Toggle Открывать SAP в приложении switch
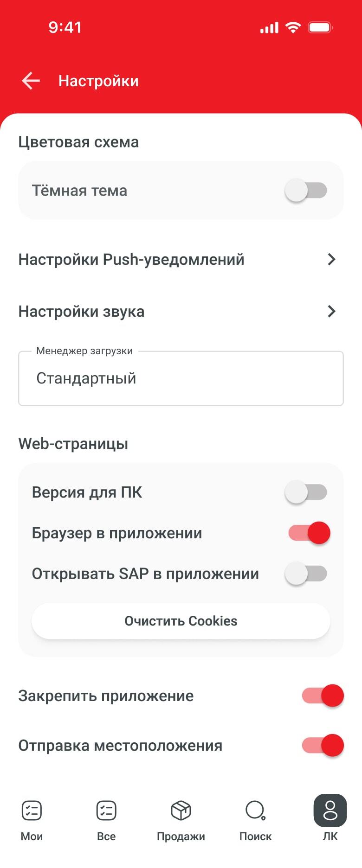Screen dimensions: 362x868 (306, 574)
